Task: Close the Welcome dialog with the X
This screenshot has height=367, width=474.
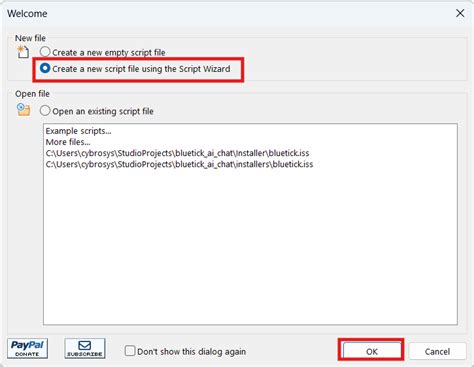Action: [x=460, y=13]
